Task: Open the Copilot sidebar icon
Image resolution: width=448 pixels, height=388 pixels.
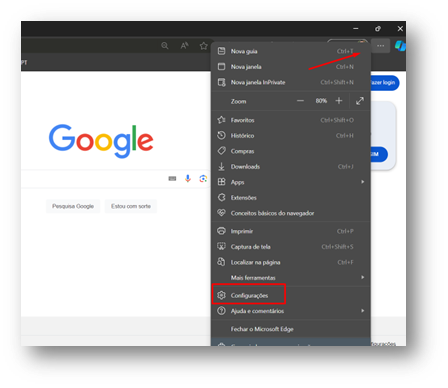Action: pyautogui.click(x=400, y=45)
